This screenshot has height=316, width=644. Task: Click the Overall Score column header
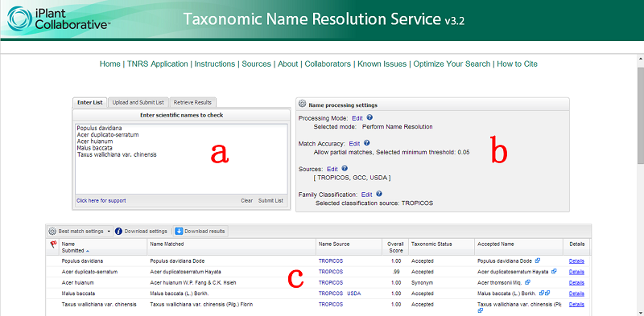(x=395, y=247)
